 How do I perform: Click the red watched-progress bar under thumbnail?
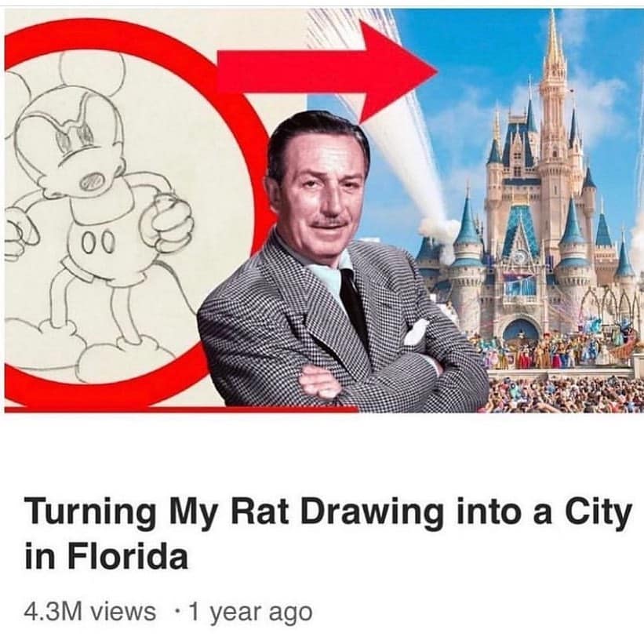180,409
